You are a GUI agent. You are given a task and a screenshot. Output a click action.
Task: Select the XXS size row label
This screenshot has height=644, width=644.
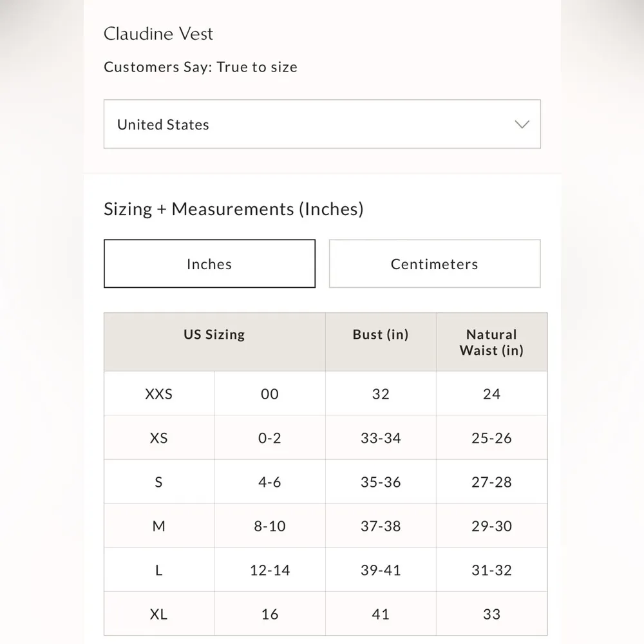159,394
